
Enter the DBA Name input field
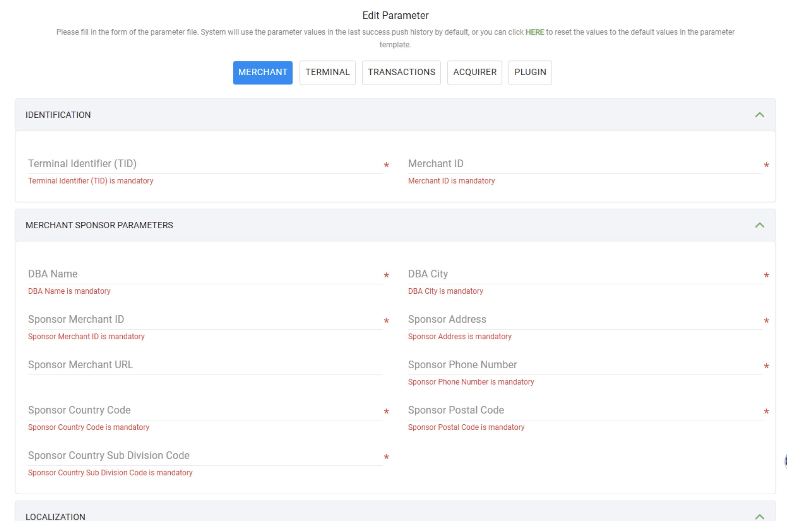pyautogui.click(x=205, y=274)
